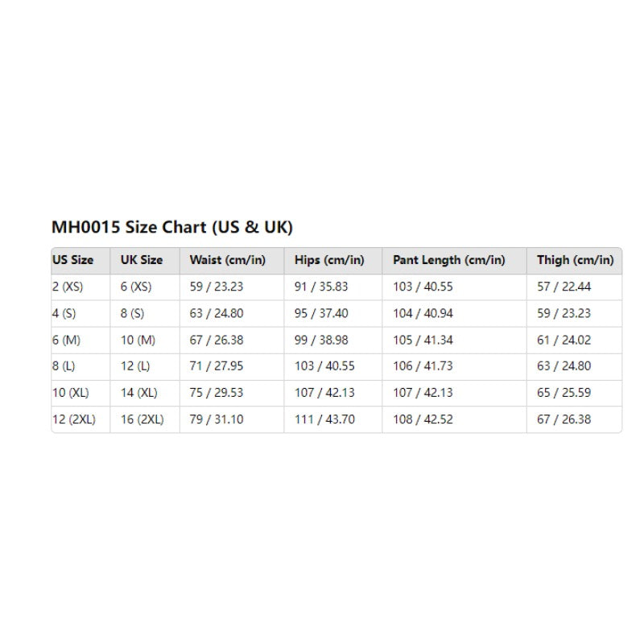Click the Hips (cm/in) column header
This screenshot has height=644, width=644.
[x=330, y=260]
